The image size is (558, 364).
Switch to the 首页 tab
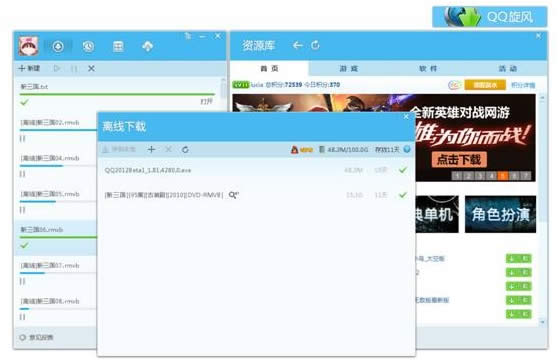coord(270,68)
